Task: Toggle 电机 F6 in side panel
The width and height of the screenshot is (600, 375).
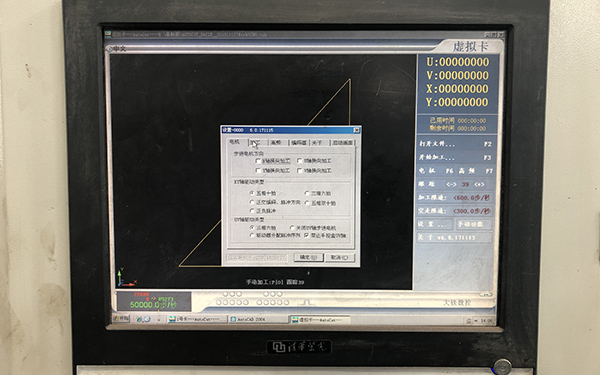Action: (x=436, y=171)
